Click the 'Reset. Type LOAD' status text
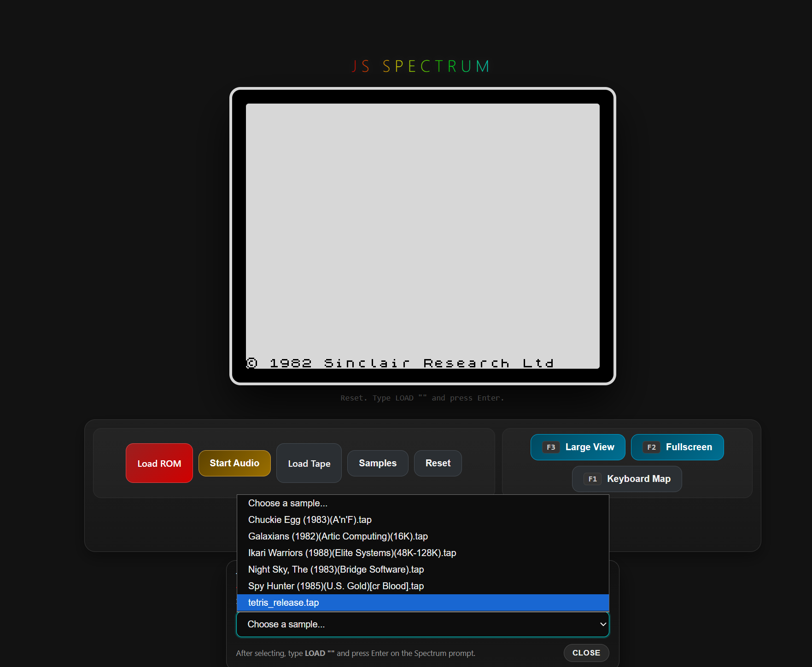This screenshot has width=812, height=667. coord(422,398)
